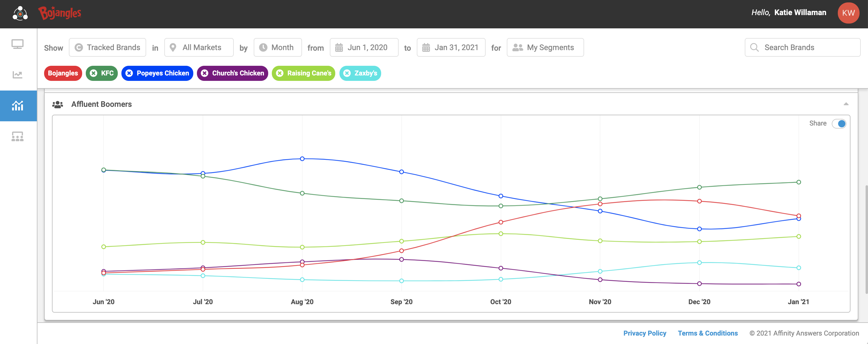This screenshot has height=344, width=868.
Task: Remove Church's Chicken with its x icon
Action: point(204,73)
